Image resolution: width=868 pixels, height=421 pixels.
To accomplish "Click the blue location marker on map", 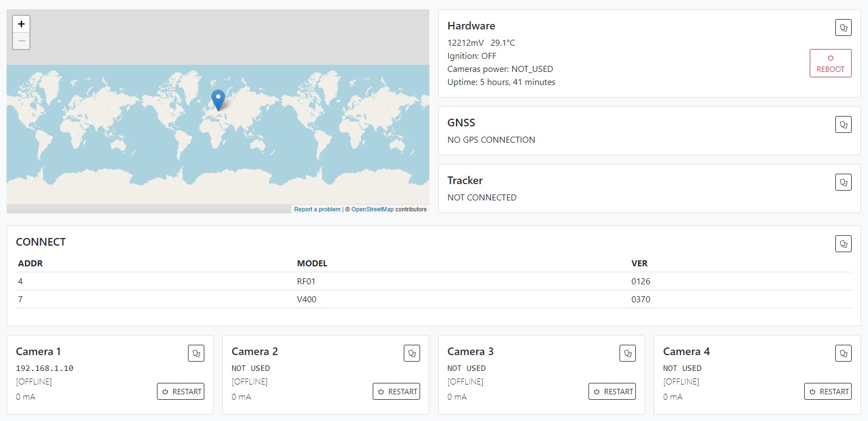I will (218, 100).
